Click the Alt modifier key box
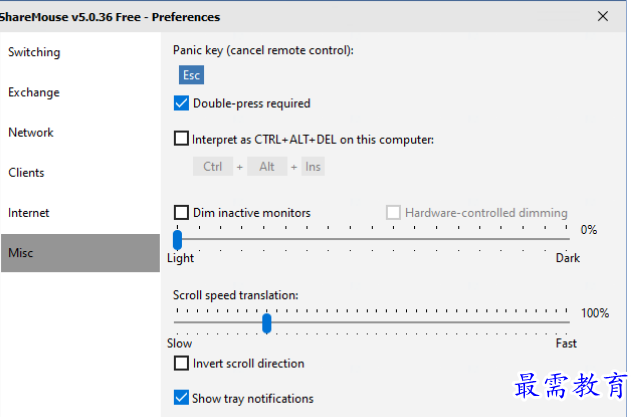Image resolution: width=636 pixels, height=417 pixels. coord(267,167)
